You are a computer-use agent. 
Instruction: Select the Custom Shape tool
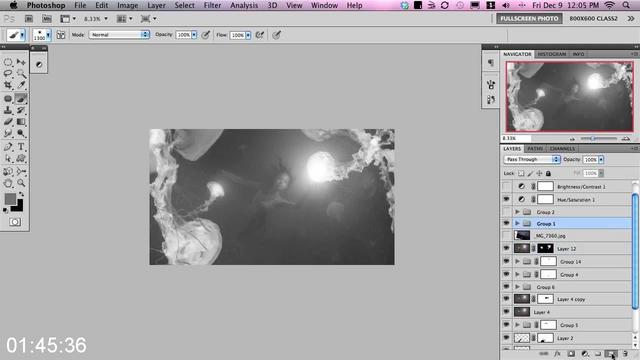click(21, 159)
